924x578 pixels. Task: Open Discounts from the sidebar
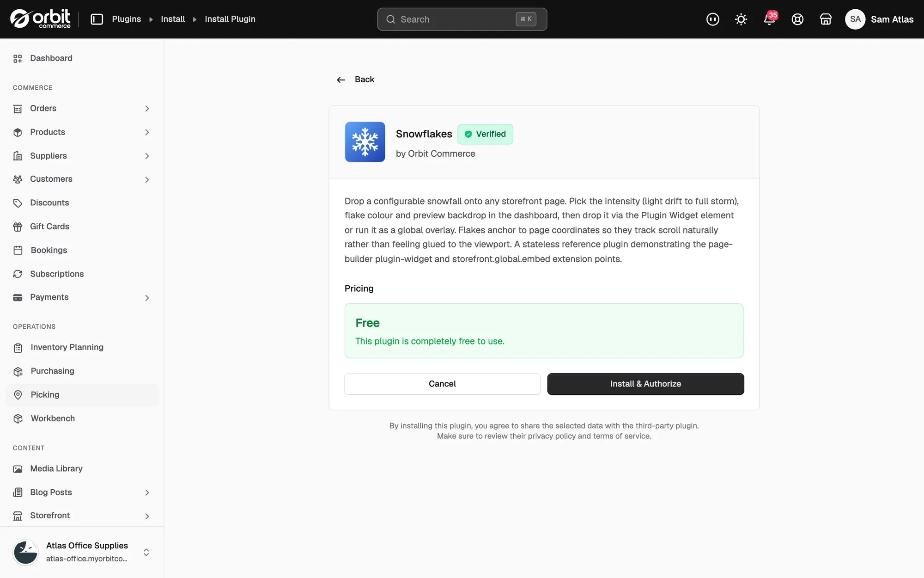(x=82, y=203)
